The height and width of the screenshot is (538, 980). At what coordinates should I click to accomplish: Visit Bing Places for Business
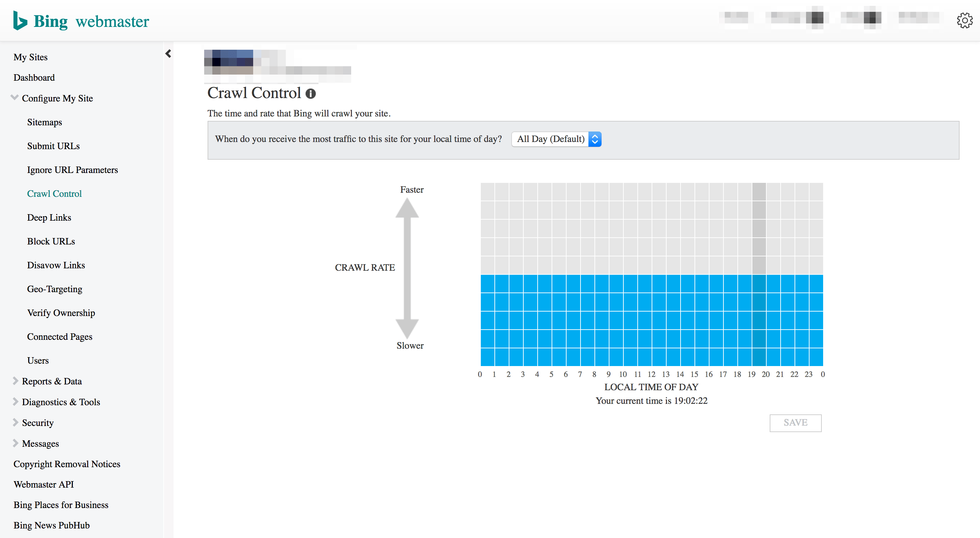(x=61, y=505)
